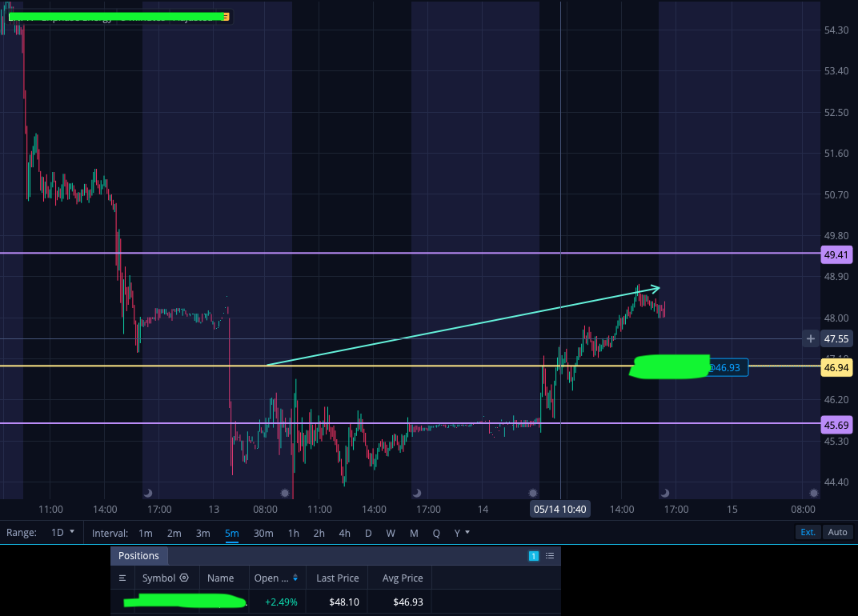Select the 30m interval

click(x=263, y=534)
